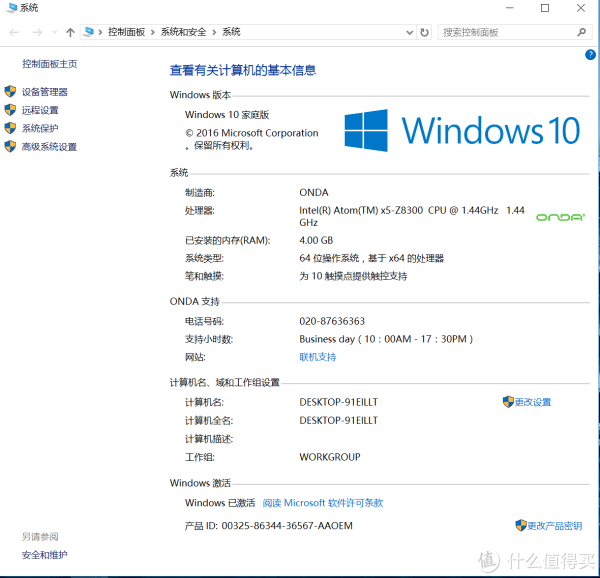Select the Business day support hours text
Image resolution: width=600 pixels, height=578 pixels.
pyautogui.click(x=386, y=339)
